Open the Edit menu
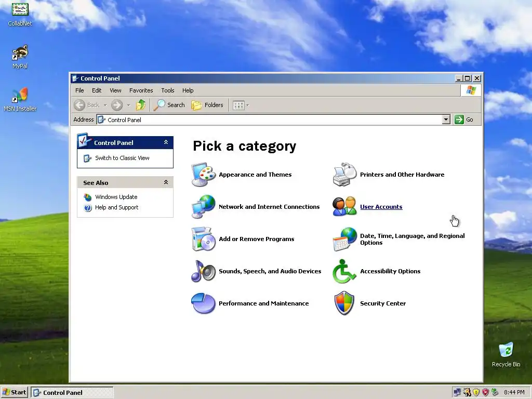Screen dimensions: 532x399 [x=96, y=90]
